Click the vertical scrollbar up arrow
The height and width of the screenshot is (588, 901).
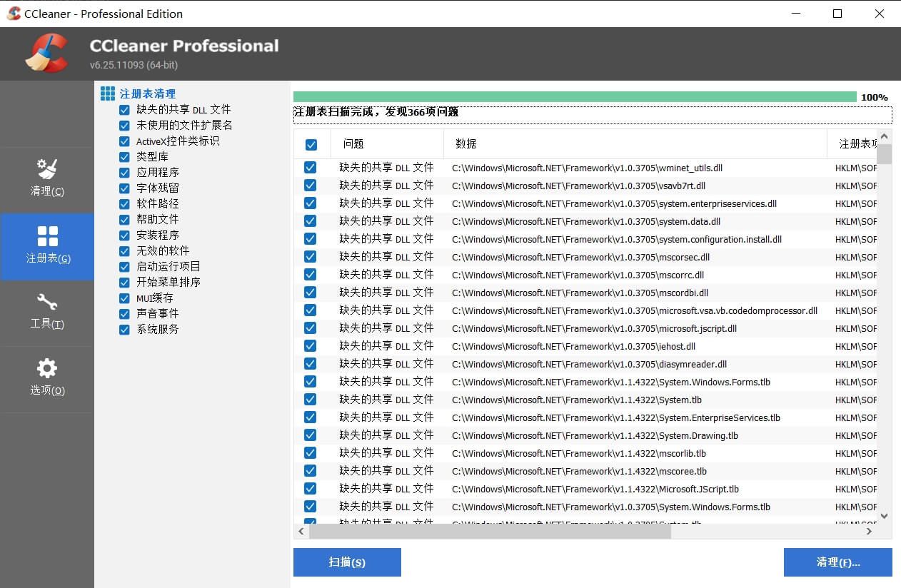point(884,136)
